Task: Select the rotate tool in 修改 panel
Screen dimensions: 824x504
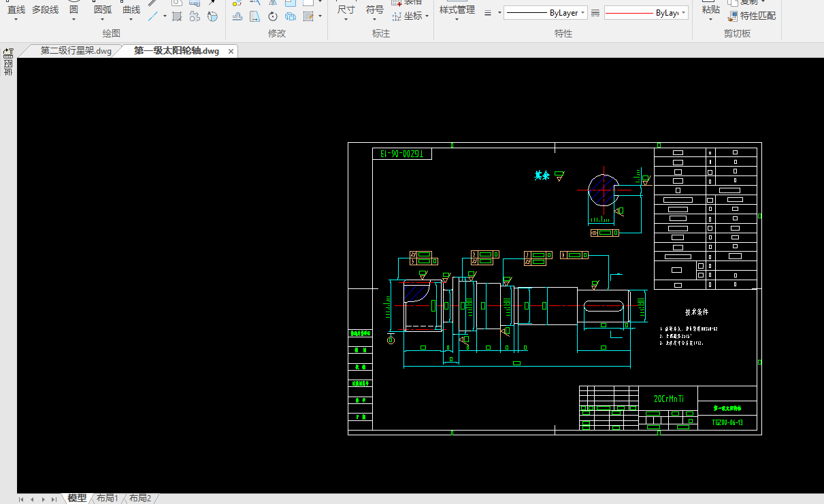Action: tap(273, 16)
